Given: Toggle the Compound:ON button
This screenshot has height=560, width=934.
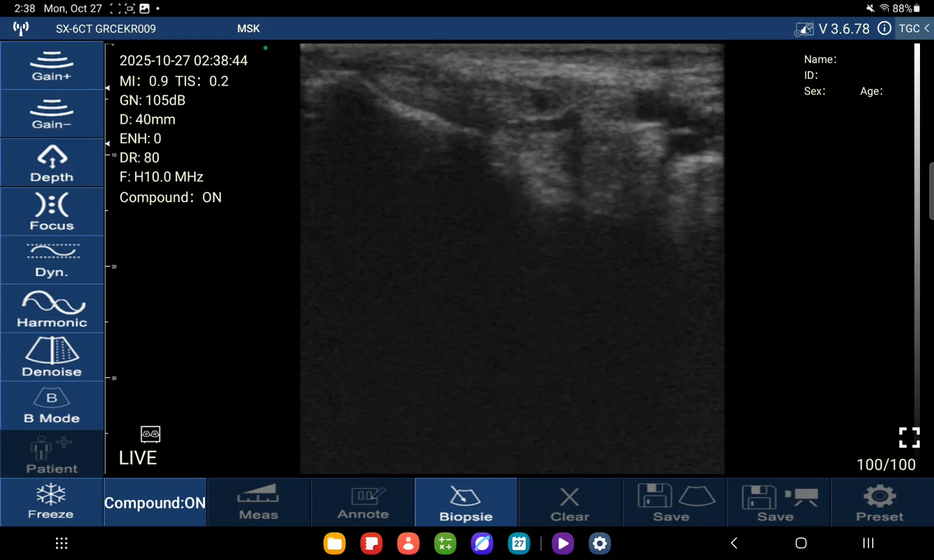Looking at the screenshot, I should (x=155, y=502).
